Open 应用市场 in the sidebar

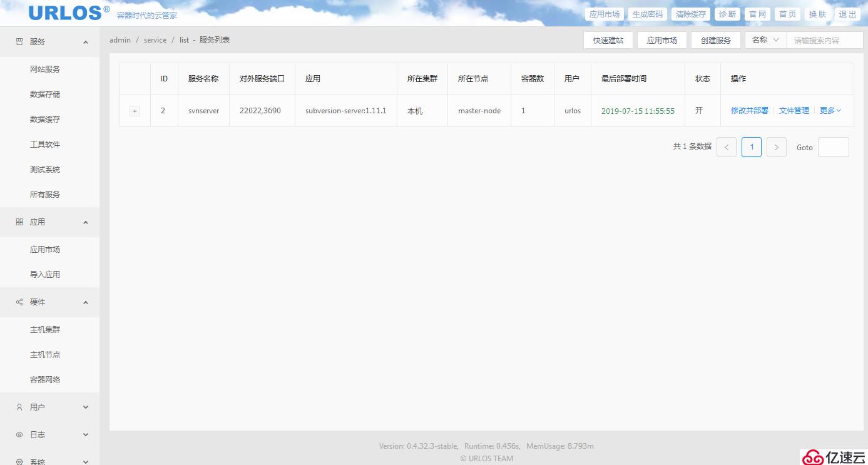click(45, 250)
